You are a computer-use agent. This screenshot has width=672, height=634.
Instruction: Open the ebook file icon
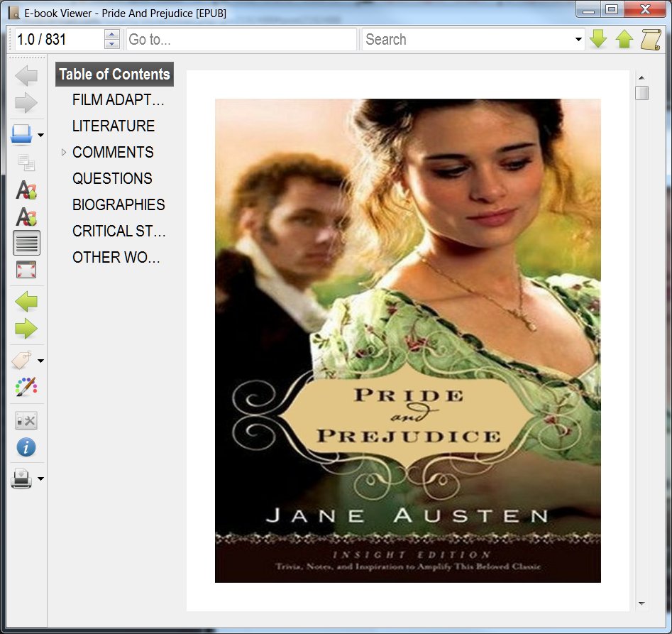pyautogui.click(x=21, y=134)
